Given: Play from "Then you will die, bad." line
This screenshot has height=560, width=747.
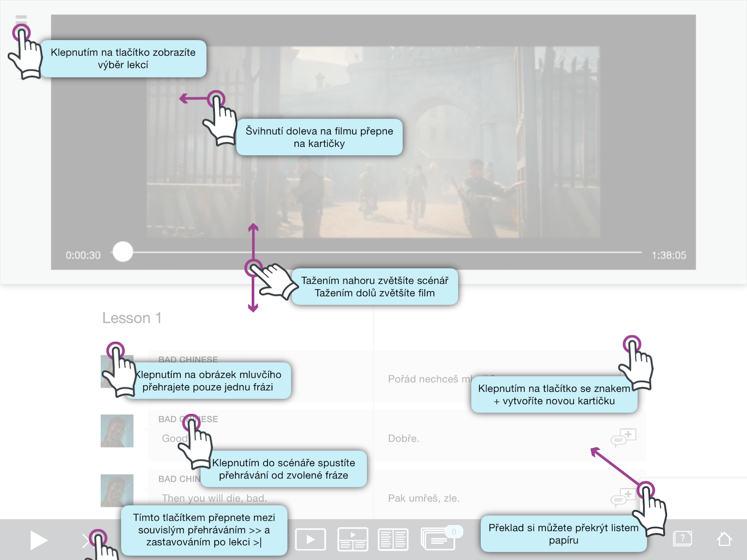Looking at the screenshot, I should pos(214,498).
